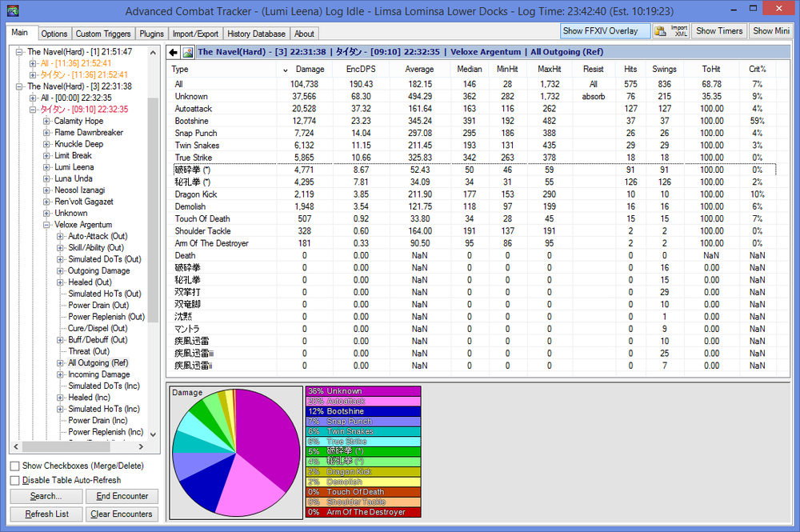Select the Ren'volt Gagazet combatant
Screen dimensions: 800x532
pos(84,202)
